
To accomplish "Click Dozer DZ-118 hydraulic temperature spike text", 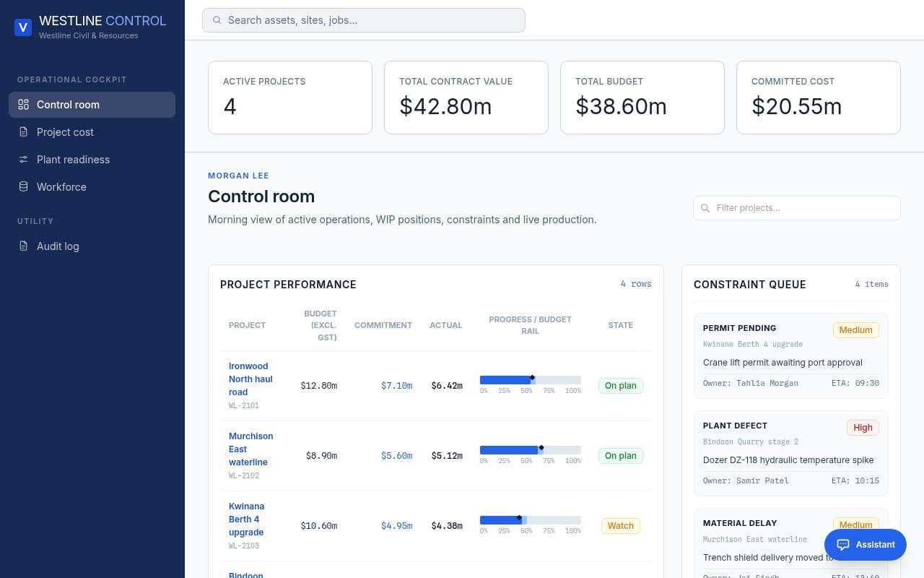I will [x=788, y=460].
